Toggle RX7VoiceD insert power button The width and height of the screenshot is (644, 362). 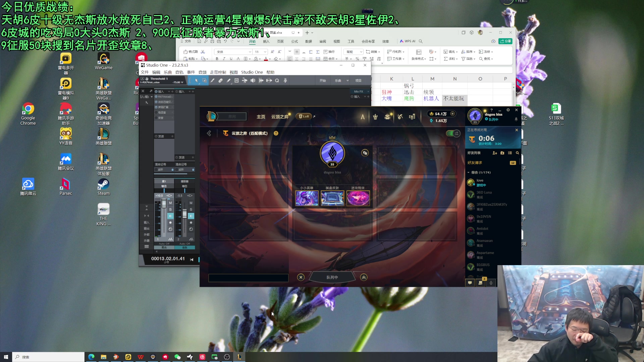coord(156,97)
